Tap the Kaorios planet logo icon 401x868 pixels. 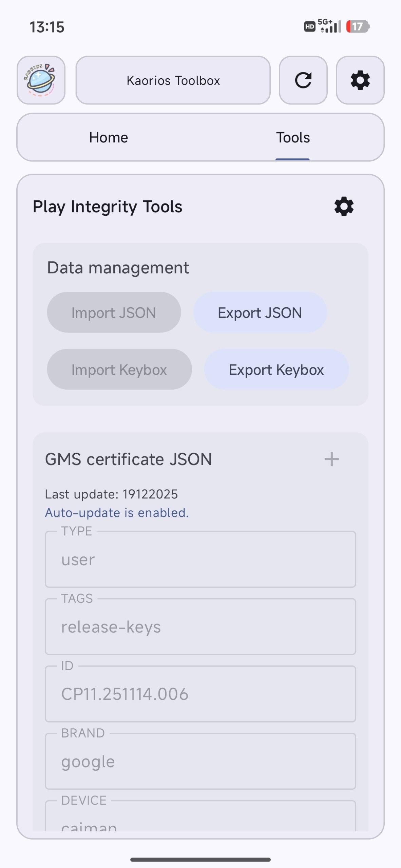41,80
